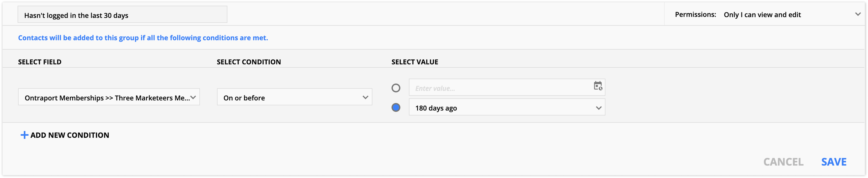Click the group name field "Hasn't logged in…"
Screen dimensions: 868x178
point(122,15)
